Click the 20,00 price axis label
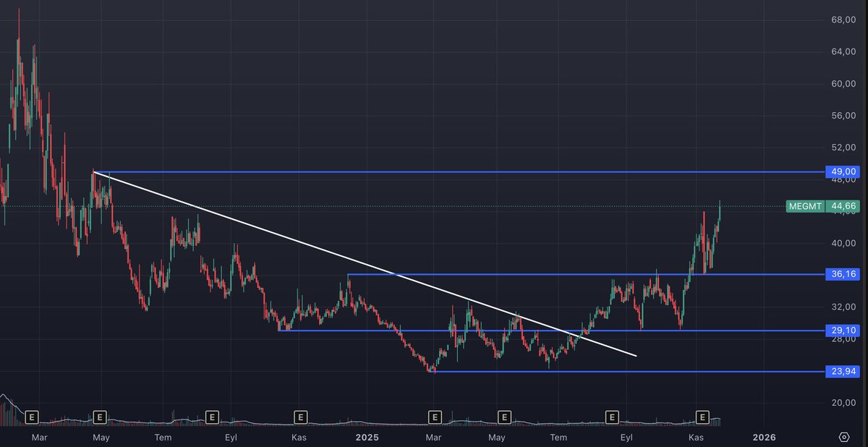Screen dimensions: 868x447 (843, 402)
